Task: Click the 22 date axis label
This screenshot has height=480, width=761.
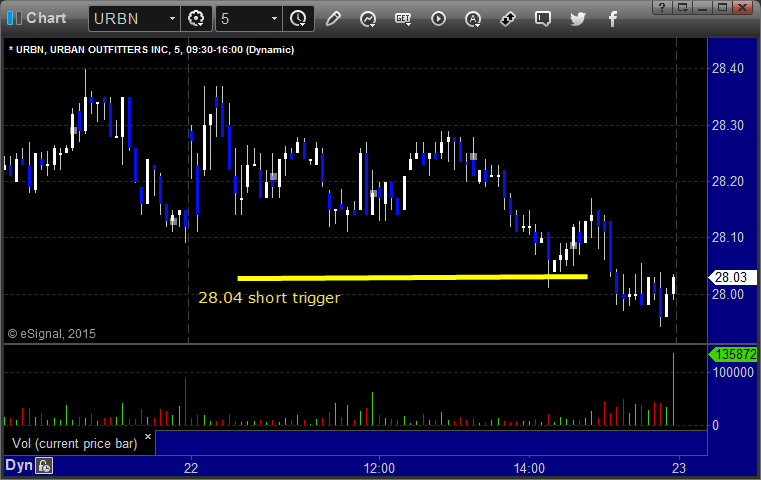Action: click(x=191, y=468)
